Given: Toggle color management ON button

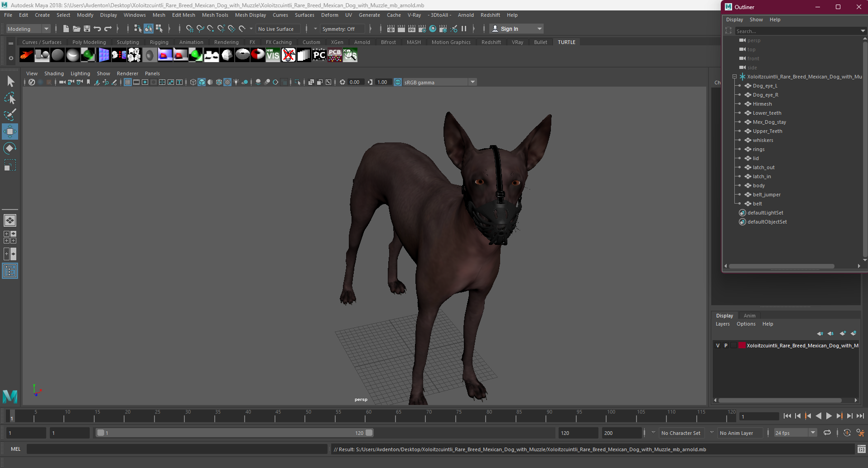Looking at the screenshot, I should (398, 82).
